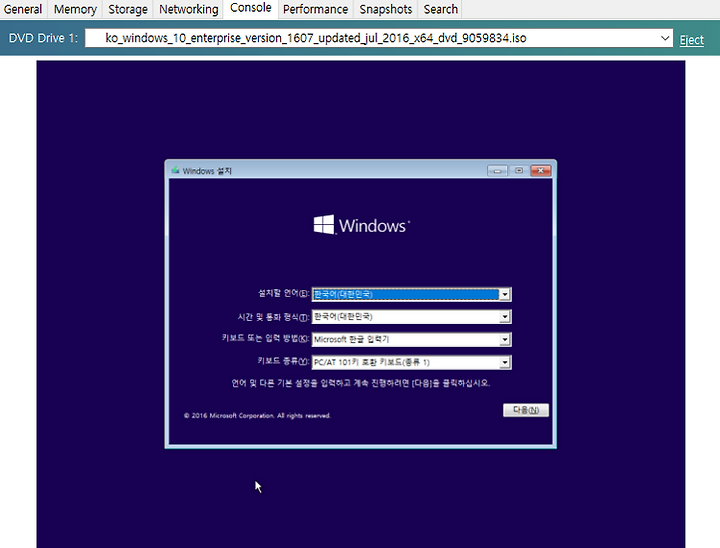
Task: Switch to the Snapshots tab
Action: [386, 9]
